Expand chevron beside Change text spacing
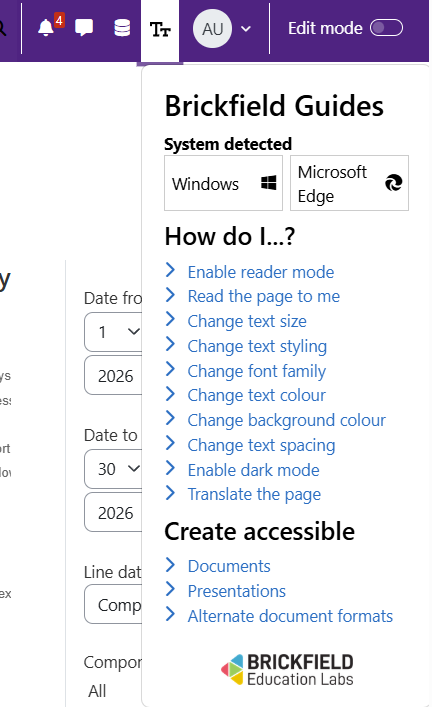The height and width of the screenshot is (707, 432). coord(170,443)
